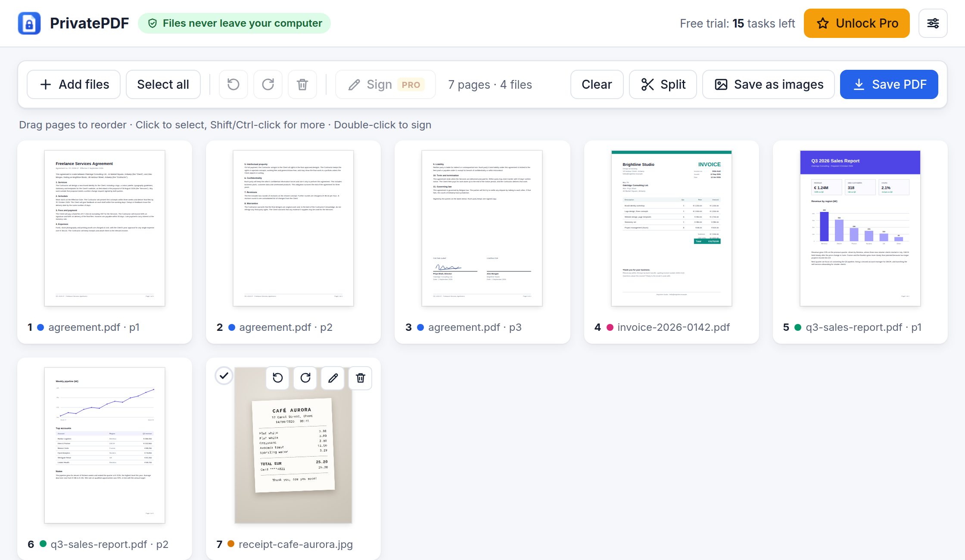Click the 'receipt-cafe-aurora.jpg' file name
This screenshot has height=560, width=965.
296,544
